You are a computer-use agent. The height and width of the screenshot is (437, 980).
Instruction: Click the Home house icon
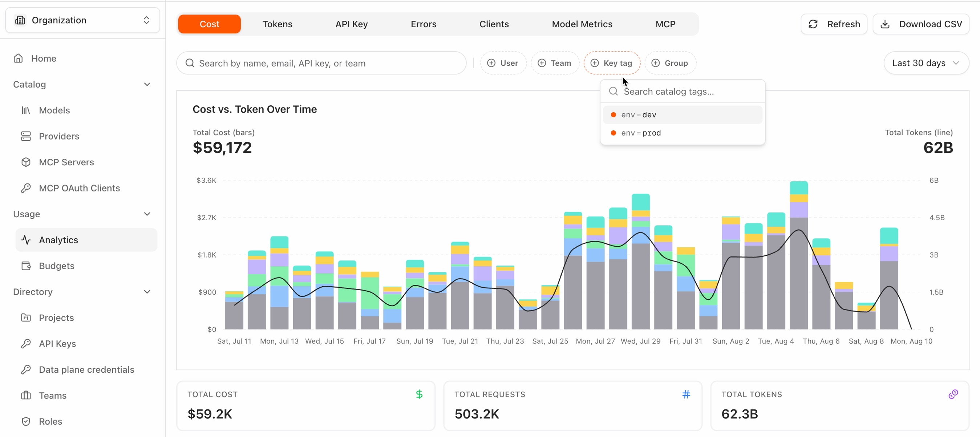(x=18, y=58)
